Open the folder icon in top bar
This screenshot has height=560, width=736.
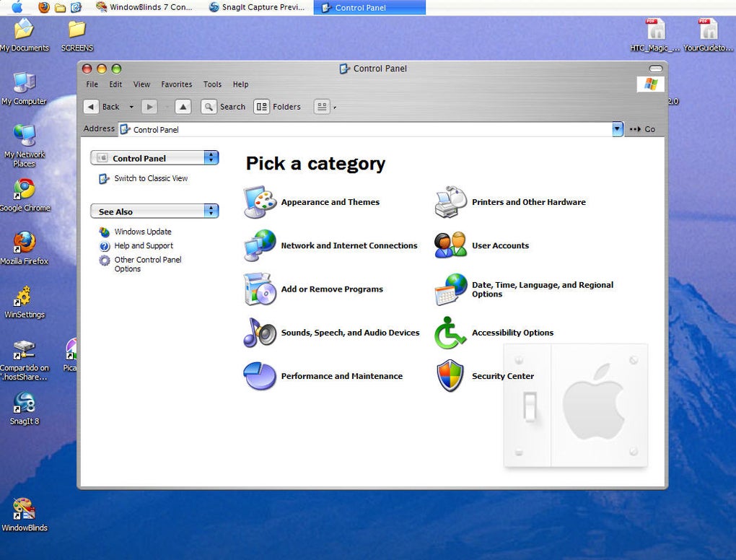[x=60, y=7]
